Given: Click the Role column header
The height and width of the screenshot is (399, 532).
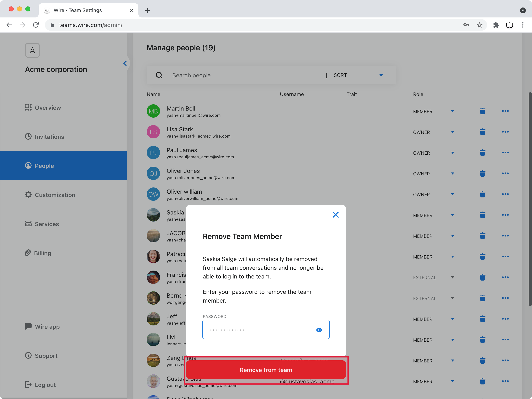Looking at the screenshot, I should pos(418,94).
